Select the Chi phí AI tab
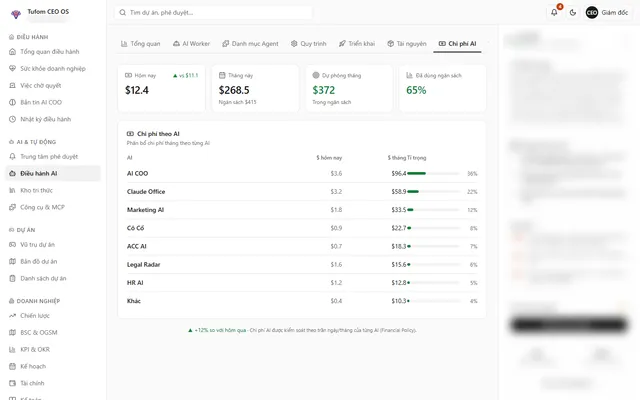The height and width of the screenshot is (400, 640). coord(457,44)
